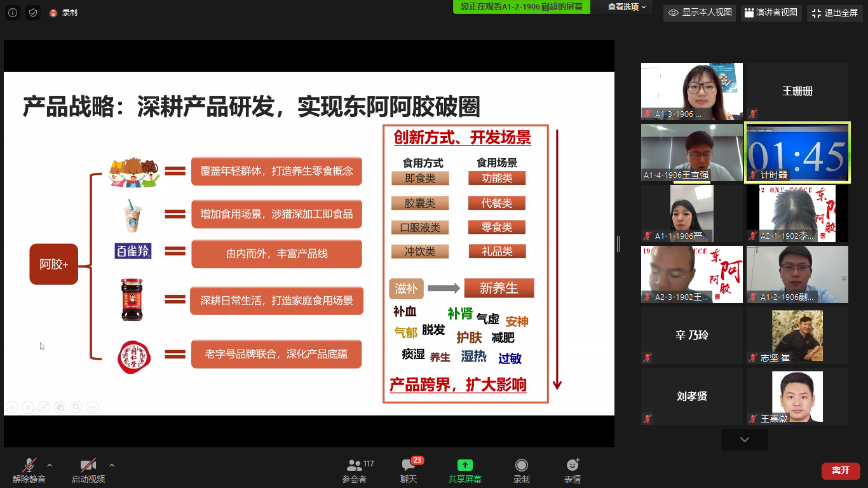Click the round red seal brand logo
The image size is (868, 488).
[134, 356]
